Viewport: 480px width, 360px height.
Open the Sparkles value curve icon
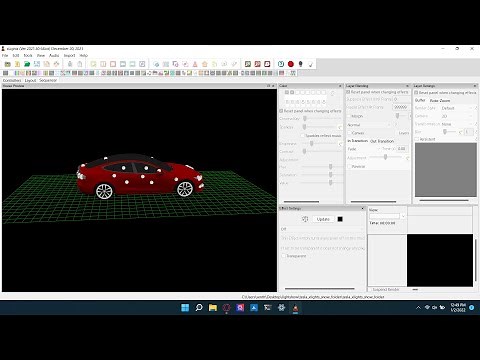point(340,127)
